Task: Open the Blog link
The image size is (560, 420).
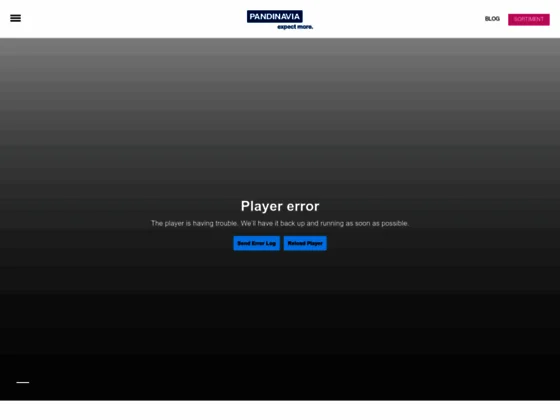Action: point(492,19)
